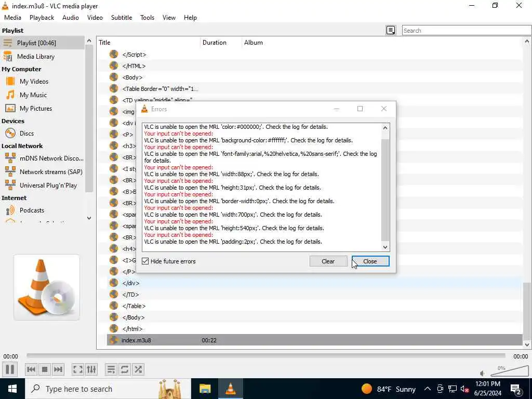Viewport: 532px width, 399px height.
Task: Click the playlist Search field
Action: [467, 30]
